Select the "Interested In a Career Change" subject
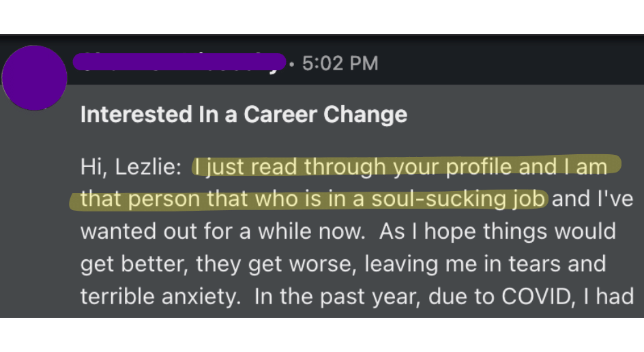 [244, 114]
